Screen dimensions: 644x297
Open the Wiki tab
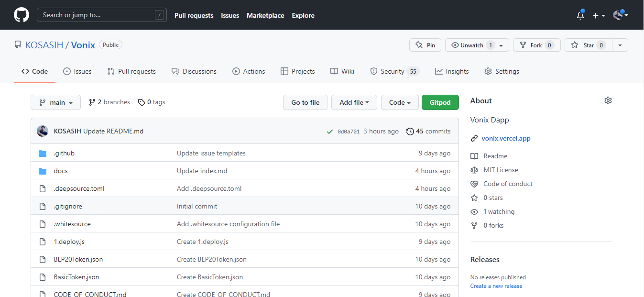(342, 71)
